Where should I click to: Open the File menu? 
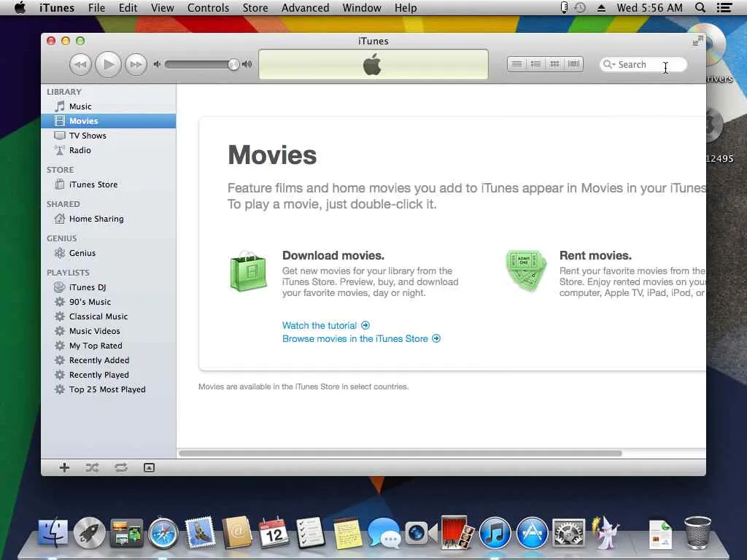coord(96,7)
